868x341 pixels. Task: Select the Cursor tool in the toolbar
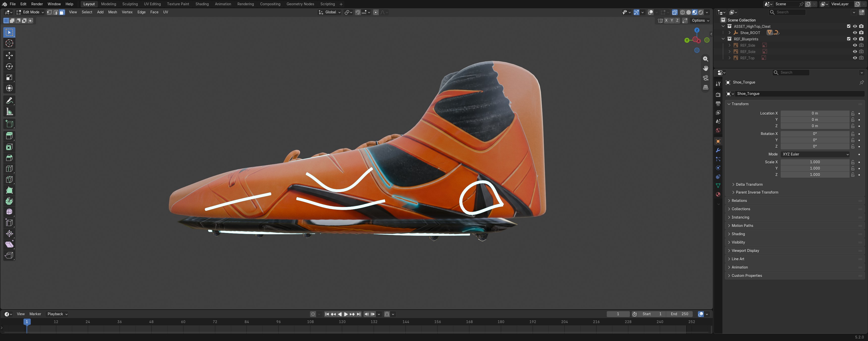pos(9,43)
